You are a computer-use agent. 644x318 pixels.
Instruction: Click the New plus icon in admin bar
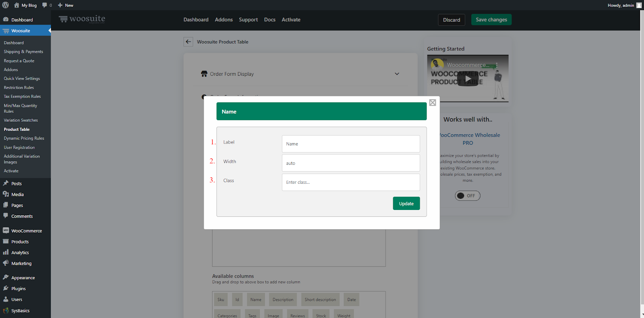point(60,5)
